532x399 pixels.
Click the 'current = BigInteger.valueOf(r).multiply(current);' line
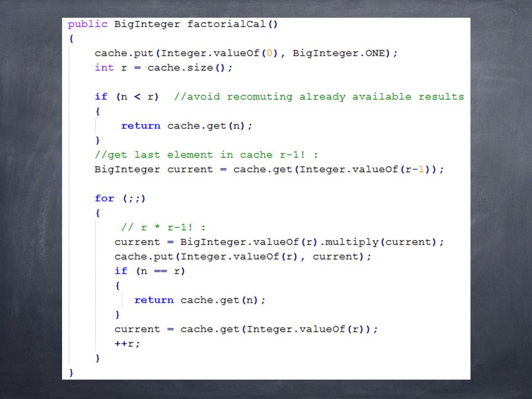tap(279, 242)
